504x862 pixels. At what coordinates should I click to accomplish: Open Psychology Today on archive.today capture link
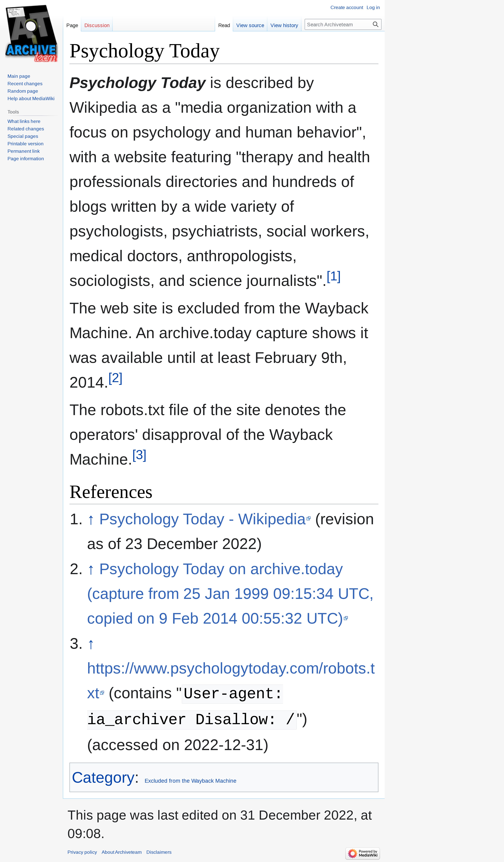(230, 594)
